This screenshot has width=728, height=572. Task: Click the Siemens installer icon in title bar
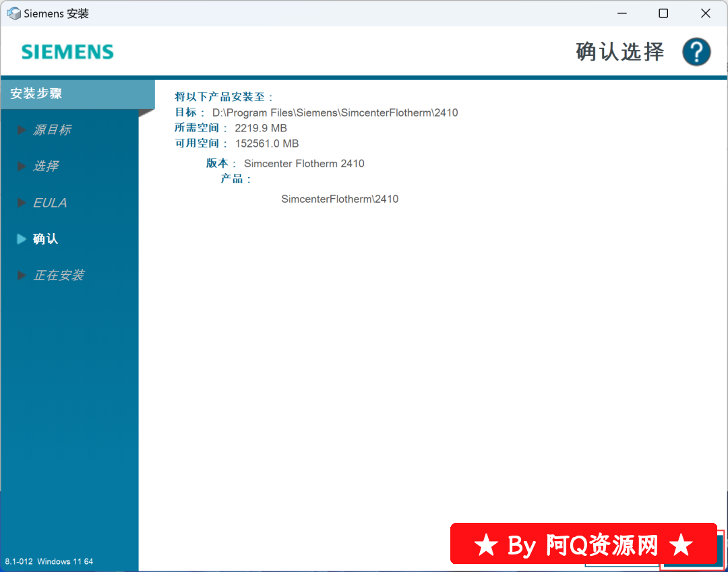tap(14, 13)
